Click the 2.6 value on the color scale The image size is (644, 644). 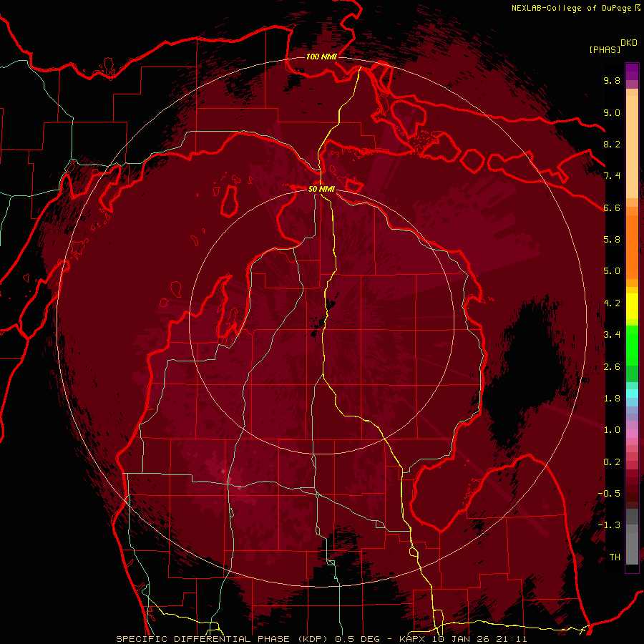tap(612, 367)
